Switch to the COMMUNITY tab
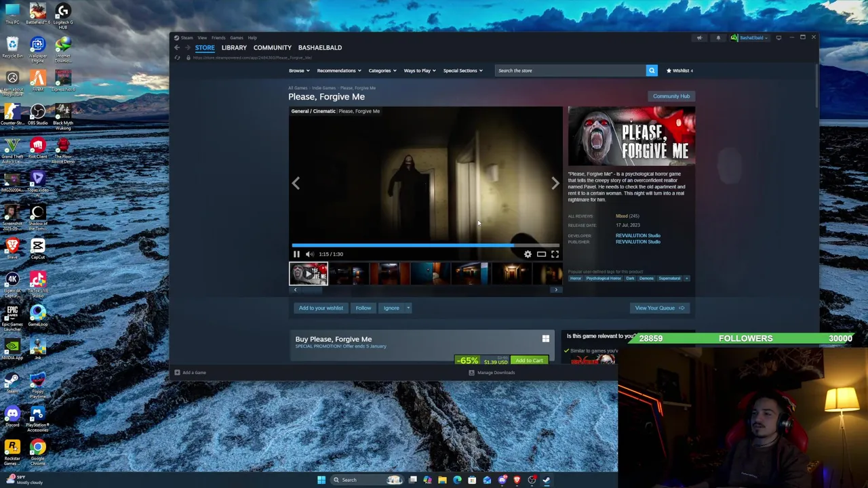Viewport: 868px width, 488px height. pos(272,47)
